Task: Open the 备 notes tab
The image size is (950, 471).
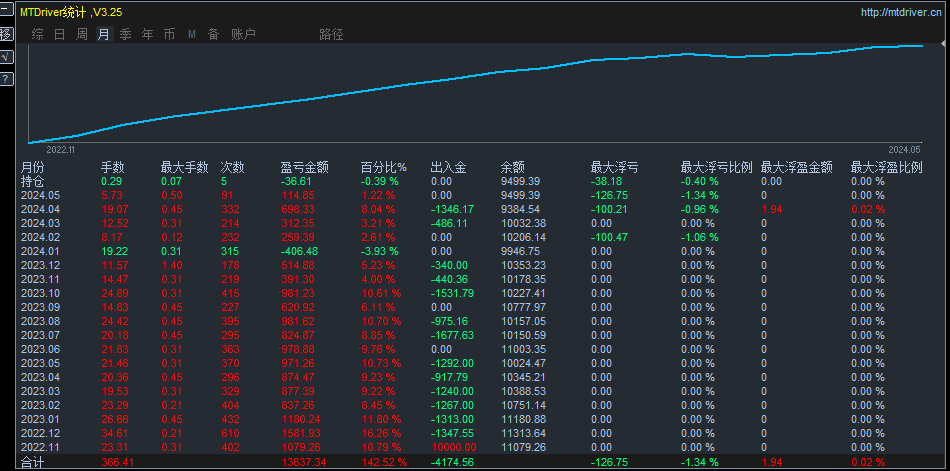Action: (x=213, y=35)
